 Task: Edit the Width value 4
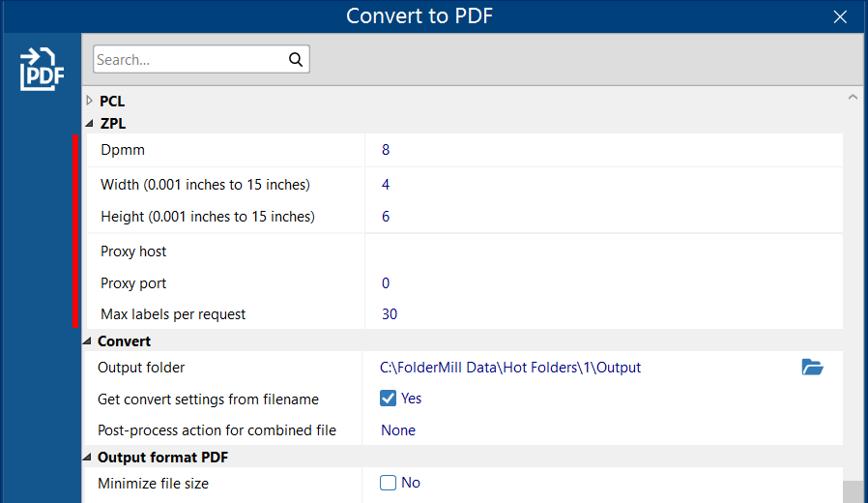[x=386, y=185]
